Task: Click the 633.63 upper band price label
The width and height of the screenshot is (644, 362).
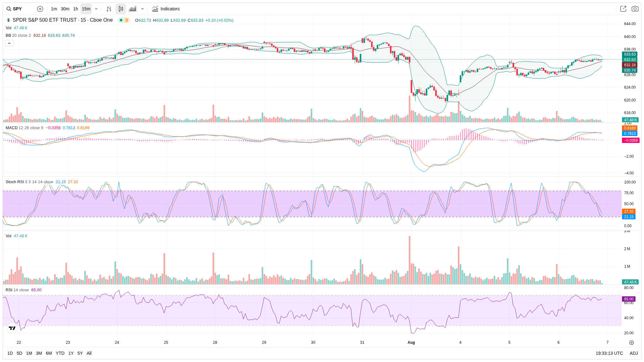Action: pos(630,54)
